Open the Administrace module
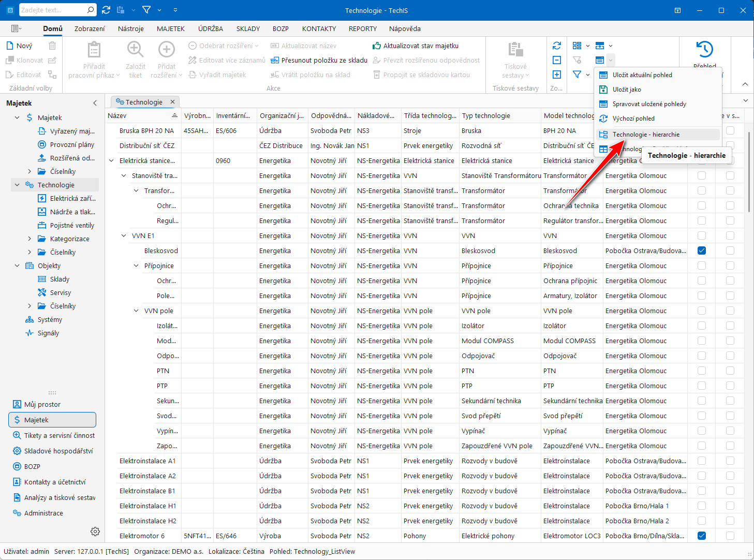Image resolution: width=754 pixels, height=560 pixels. (52, 513)
